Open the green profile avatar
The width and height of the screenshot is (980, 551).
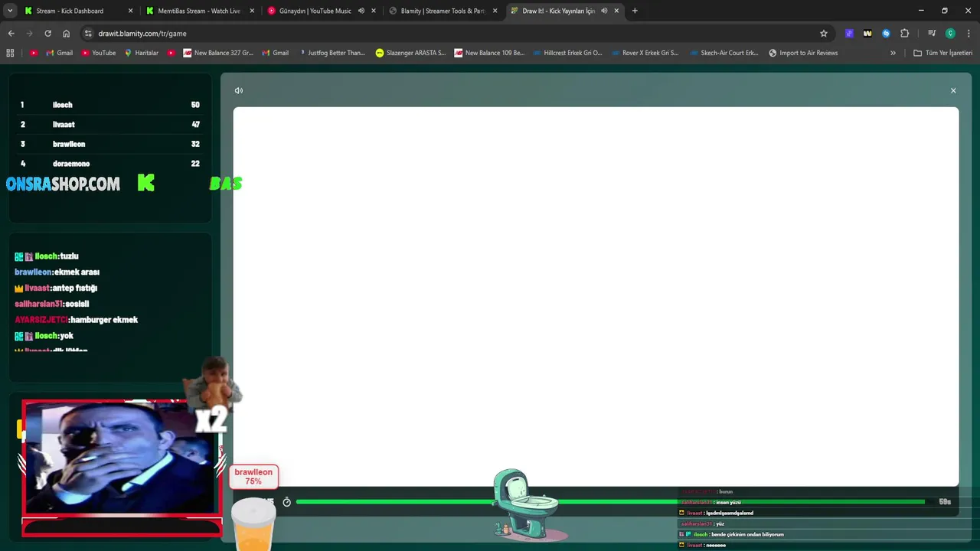pos(950,34)
